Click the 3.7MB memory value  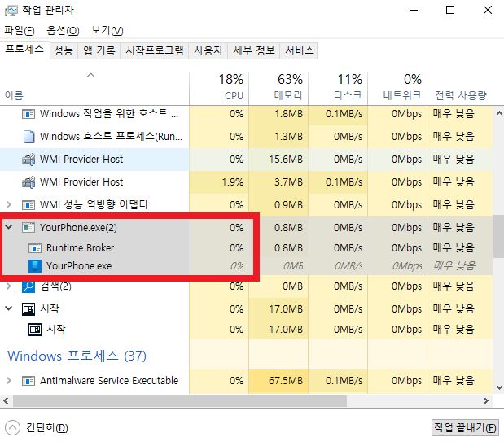point(288,182)
